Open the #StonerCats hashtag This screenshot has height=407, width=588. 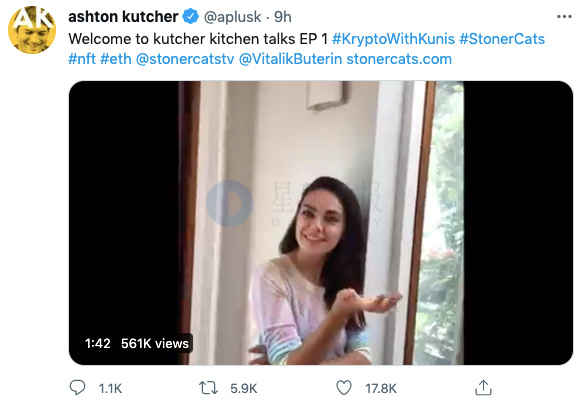502,39
